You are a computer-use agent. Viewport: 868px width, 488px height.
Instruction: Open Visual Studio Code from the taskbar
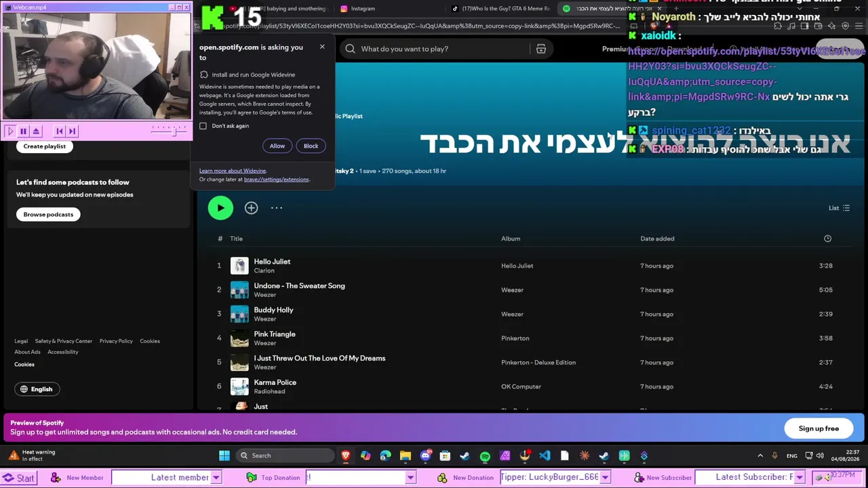(545, 455)
